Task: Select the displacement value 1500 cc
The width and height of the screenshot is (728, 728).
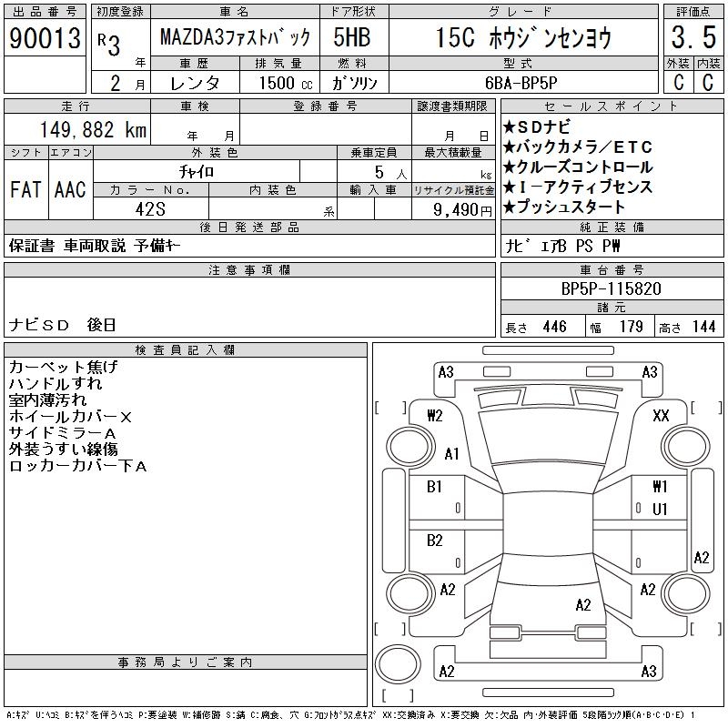Action: (x=286, y=83)
